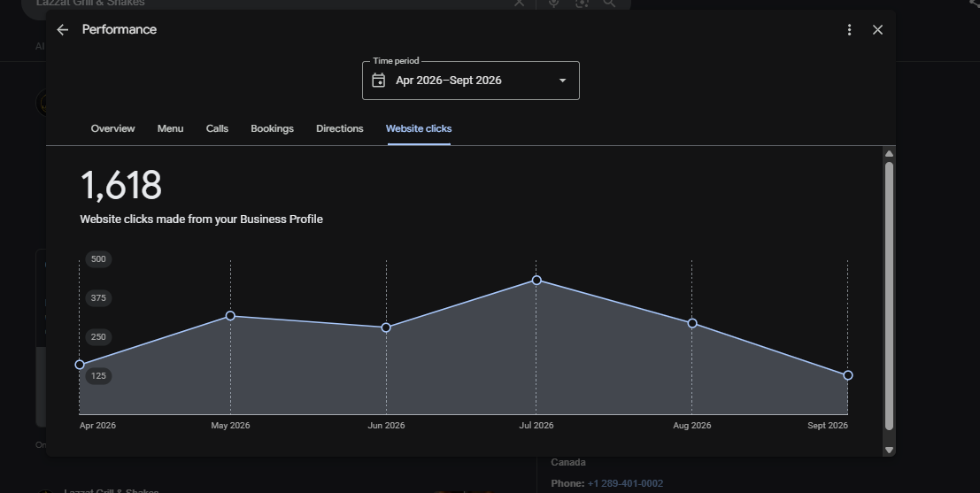
Task: Switch to the Calls tab
Action: [217, 128]
